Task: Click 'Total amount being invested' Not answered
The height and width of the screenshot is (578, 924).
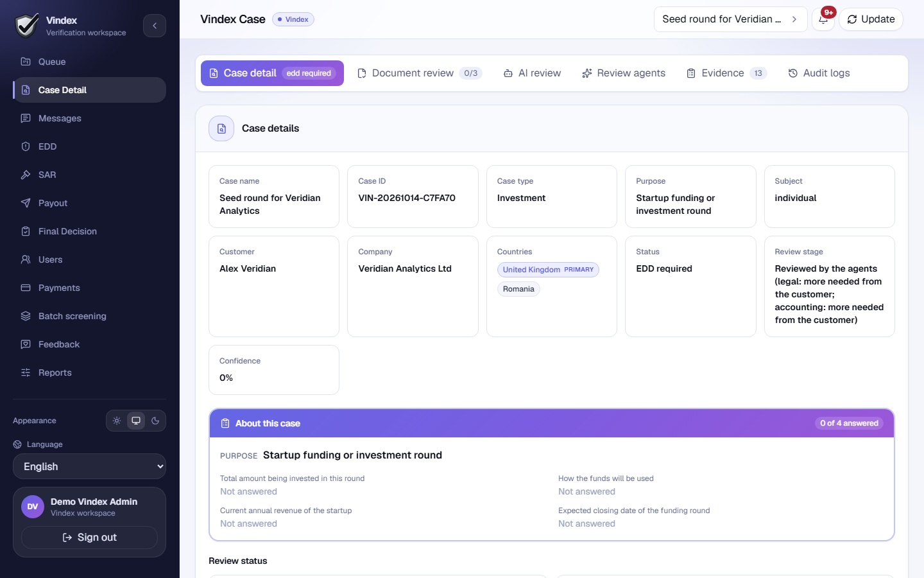Action: tap(248, 491)
